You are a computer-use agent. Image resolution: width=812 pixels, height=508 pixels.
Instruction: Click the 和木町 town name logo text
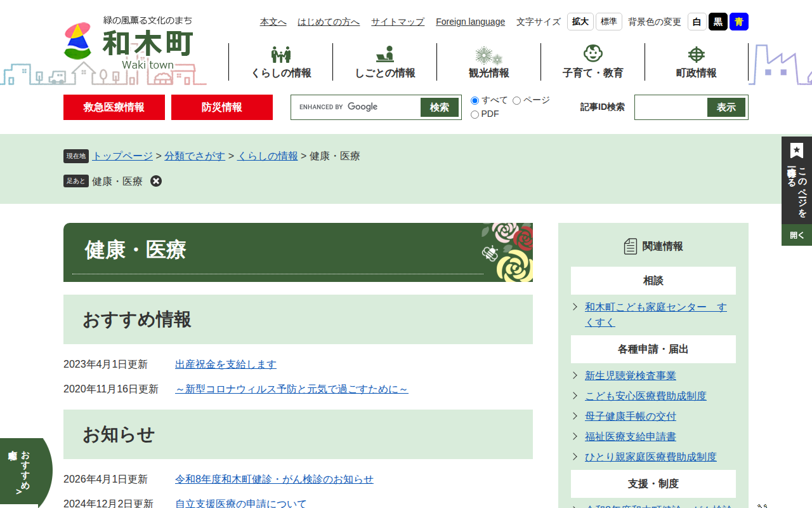[148, 43]
